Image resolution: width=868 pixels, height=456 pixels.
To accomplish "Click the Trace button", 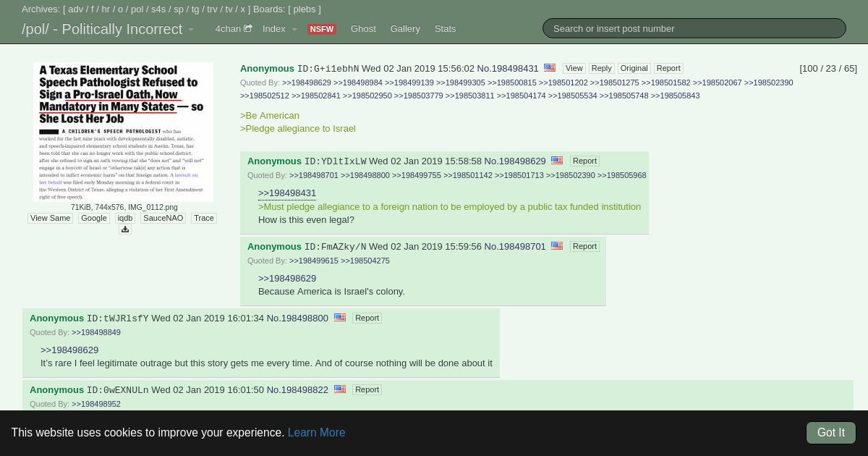I will tap(204, 218).
